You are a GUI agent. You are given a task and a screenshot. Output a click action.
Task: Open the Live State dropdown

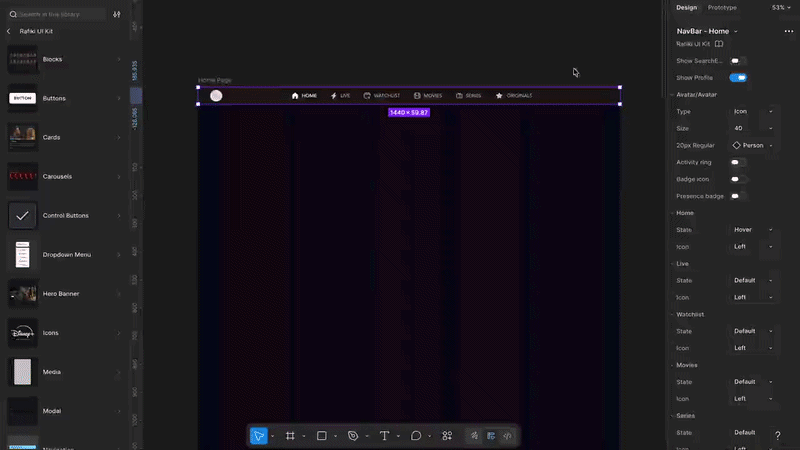(x=753, y=280)
